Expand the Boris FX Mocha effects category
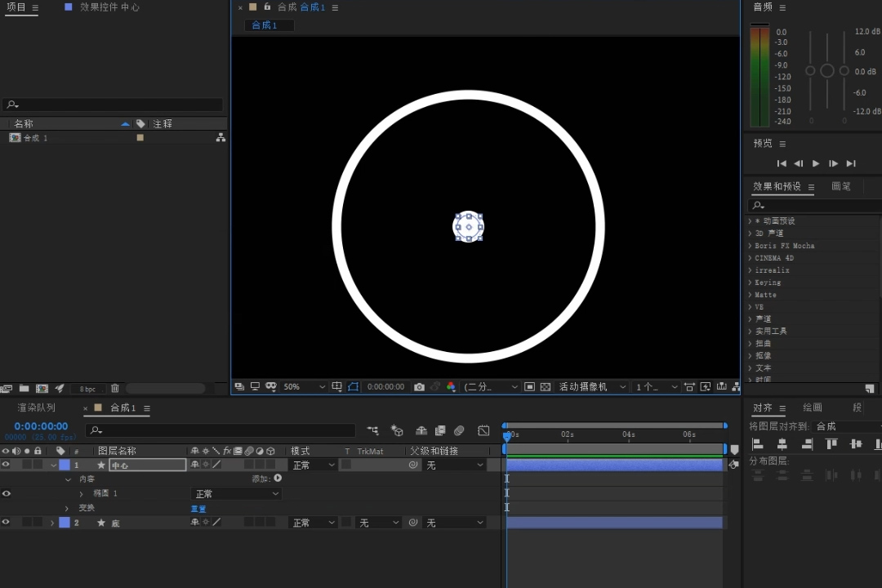 (x=751, y=245)
